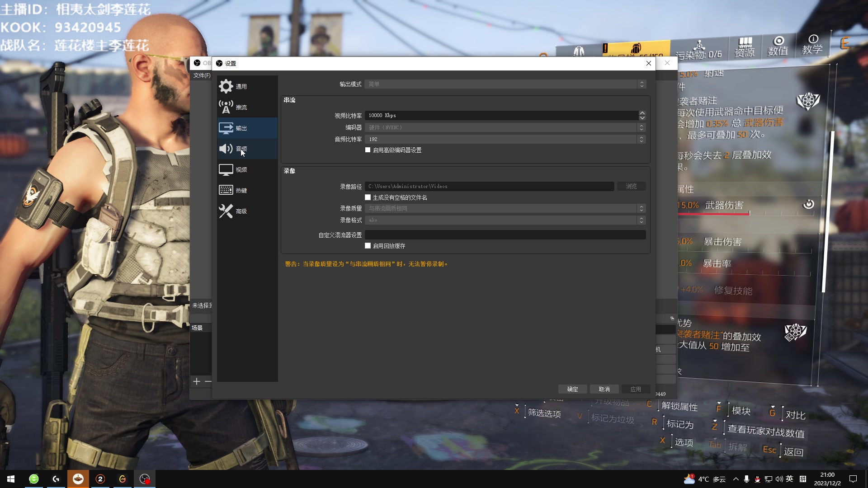Image resolution: width=868 pixels, height=488 pixels.
Task: Open 文件(F) menu in OBS window
Action: (x=202, y=75)
